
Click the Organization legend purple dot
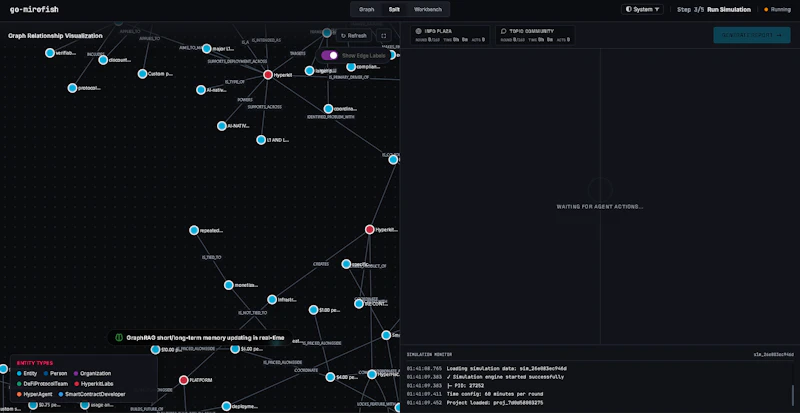(x=76, y=374)
